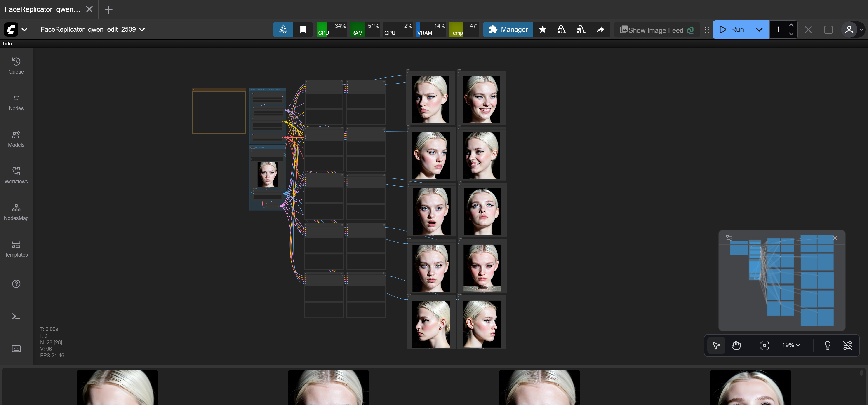Switch to the hand pan mode
868x405 pixels.
736,345
